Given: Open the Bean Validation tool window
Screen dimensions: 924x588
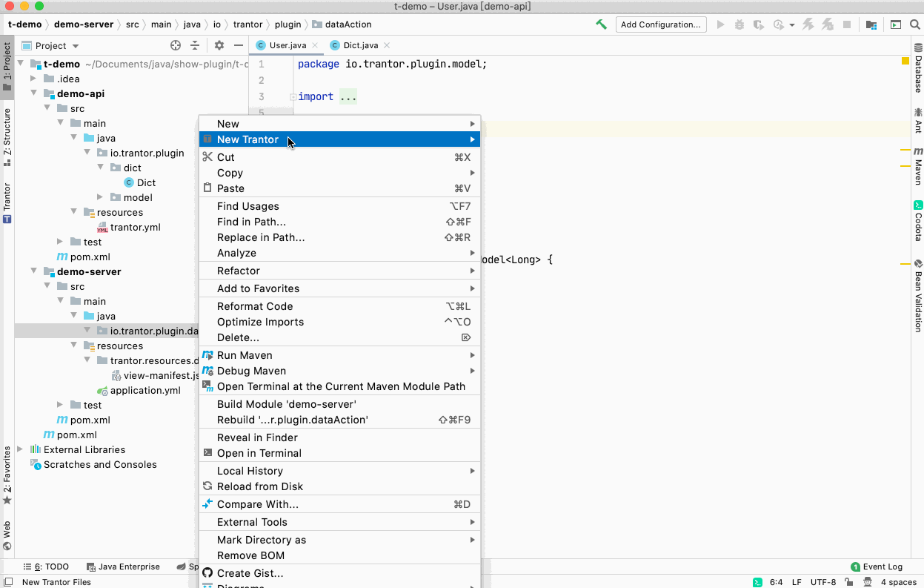Looking at the screenshot, I should [918, 295].
